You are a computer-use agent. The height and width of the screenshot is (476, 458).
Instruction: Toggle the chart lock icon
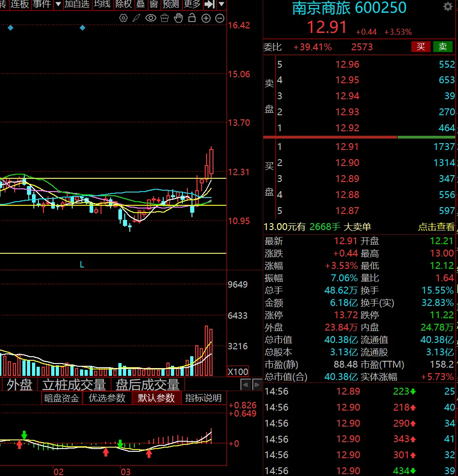pos(192,18)
